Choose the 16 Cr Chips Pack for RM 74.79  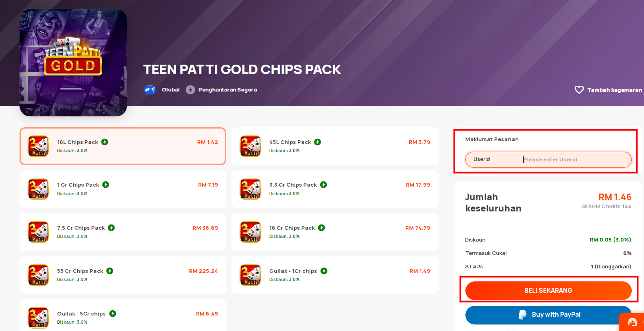coord(335,232)
